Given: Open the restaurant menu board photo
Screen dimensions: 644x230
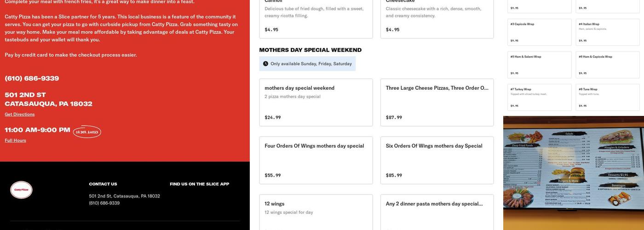Looking at the screenshot, I should pyautogui.click(x=573, y=173).
